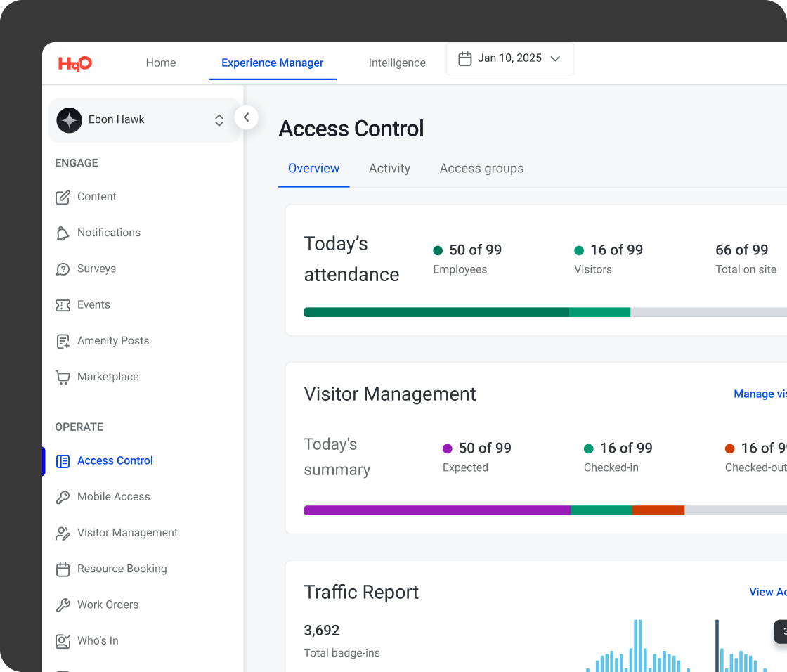This screenshot has height=672, width=787.
Task: Click the 50 of 99 Expected stat
Action: click(477, 458)
